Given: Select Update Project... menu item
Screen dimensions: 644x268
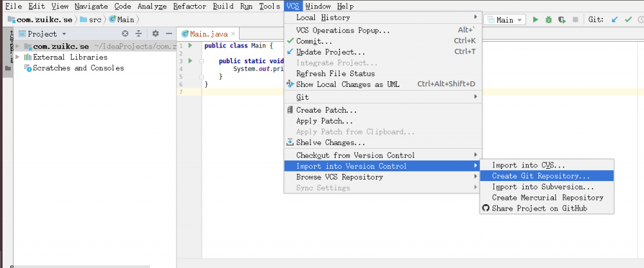Looking at the screenshot, I should tap(381, 52).
